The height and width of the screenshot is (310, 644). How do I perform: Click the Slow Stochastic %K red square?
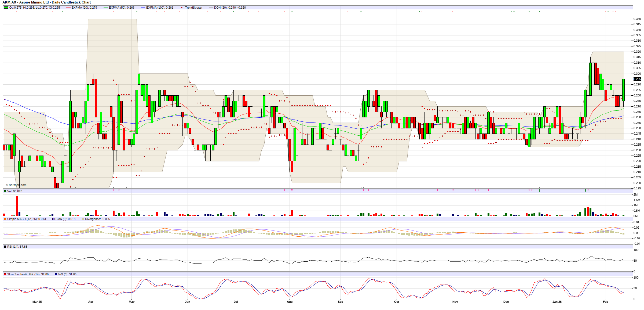pyautogui.click(x=5, y=274)
